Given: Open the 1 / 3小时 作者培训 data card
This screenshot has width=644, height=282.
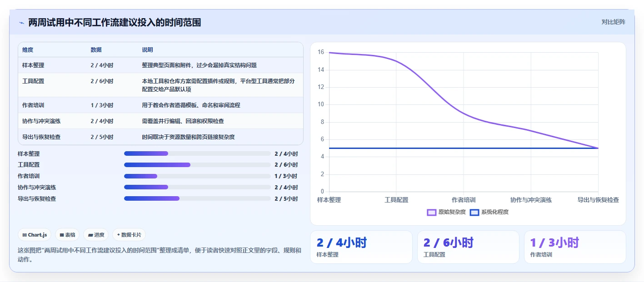Looking at the screenshot, I should coord(575,247).
